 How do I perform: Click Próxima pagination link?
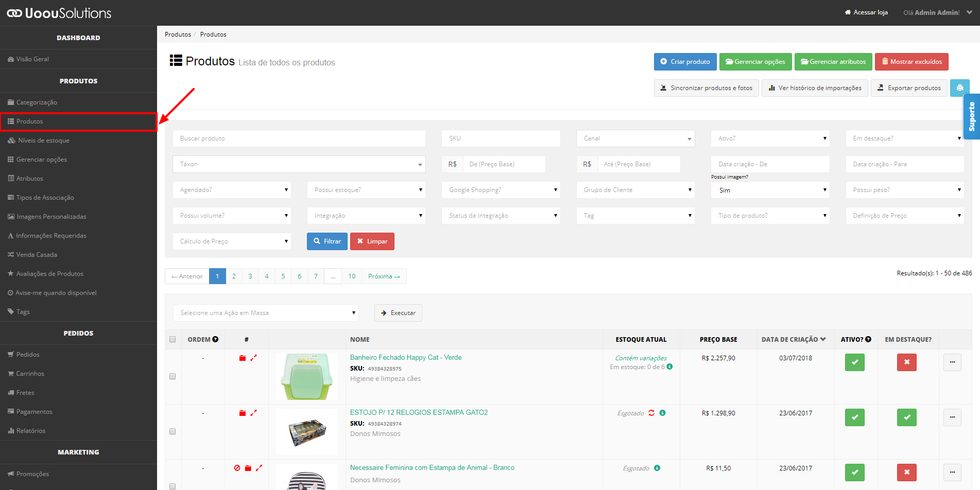(x=384, y=276)
